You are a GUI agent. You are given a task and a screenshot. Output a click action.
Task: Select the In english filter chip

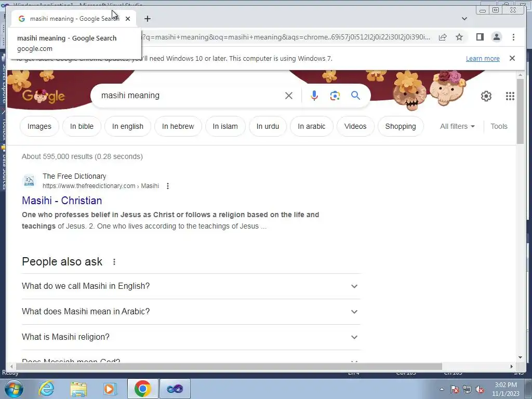pos(128,126)
